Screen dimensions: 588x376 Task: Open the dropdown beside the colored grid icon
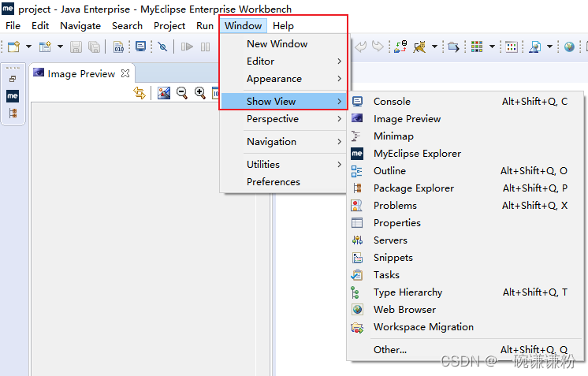(493, 47)
